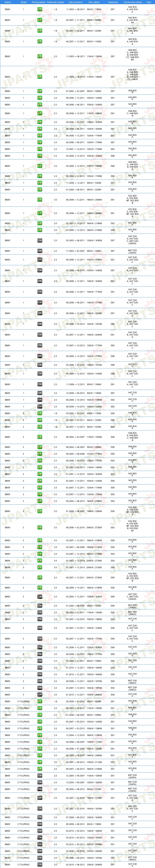Click diesel ON icon for 3 Touring 09.2009->06.2012 85kW/116KM

click(40, 824)
